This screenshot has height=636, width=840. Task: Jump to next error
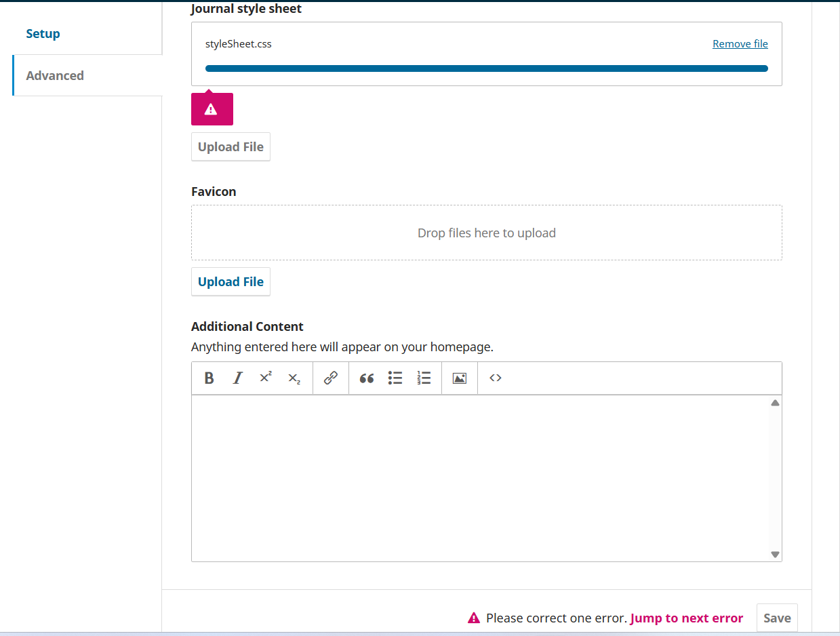tap(686, 618)
